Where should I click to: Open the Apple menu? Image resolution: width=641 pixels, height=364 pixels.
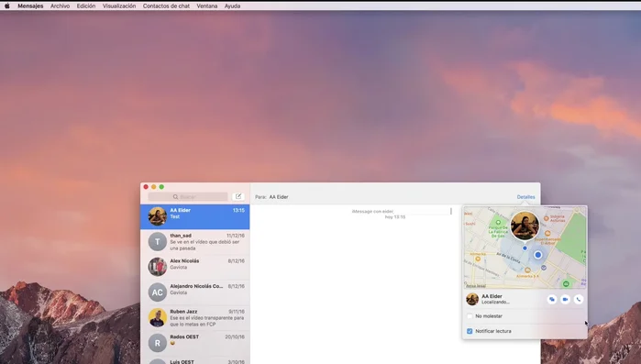click(x=7, y=6)
